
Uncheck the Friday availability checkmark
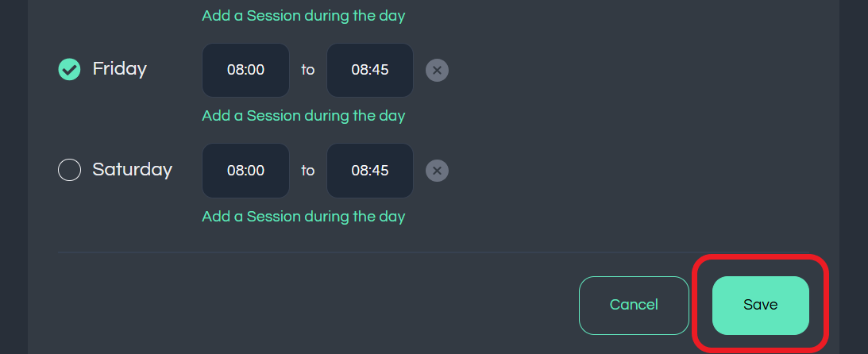[69, 70]
